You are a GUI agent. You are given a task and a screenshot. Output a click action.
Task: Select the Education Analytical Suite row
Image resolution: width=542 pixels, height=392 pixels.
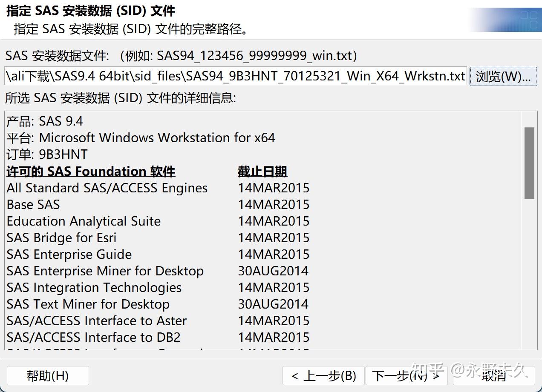(83, 221)
